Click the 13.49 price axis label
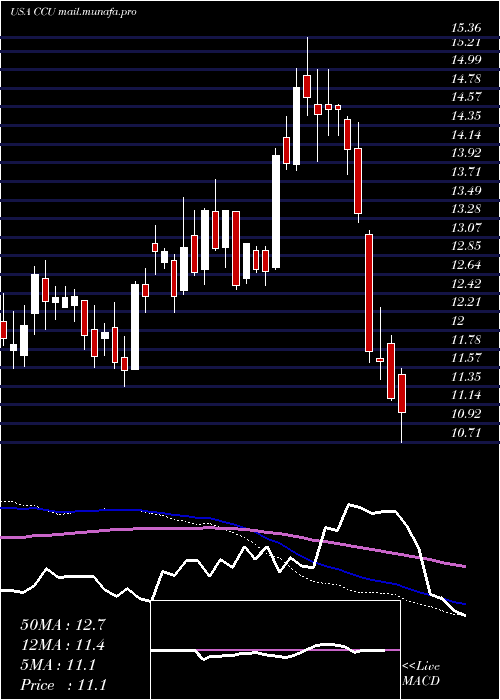The image size is (500, 700). 466,191
